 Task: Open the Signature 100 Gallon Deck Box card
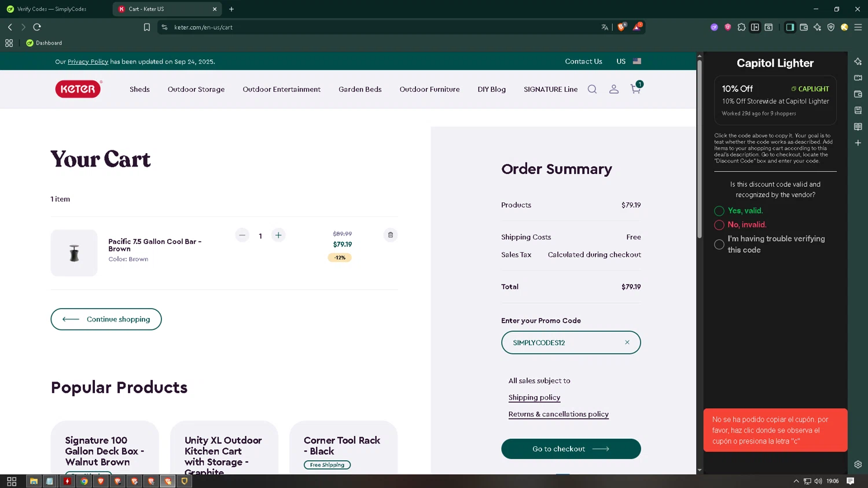point(105,448)
